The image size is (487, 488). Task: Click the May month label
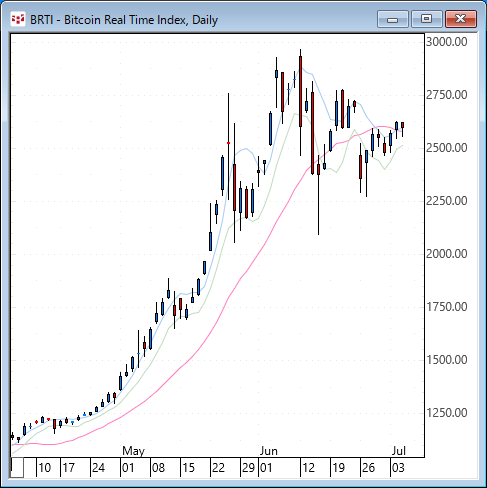point(134,451)
